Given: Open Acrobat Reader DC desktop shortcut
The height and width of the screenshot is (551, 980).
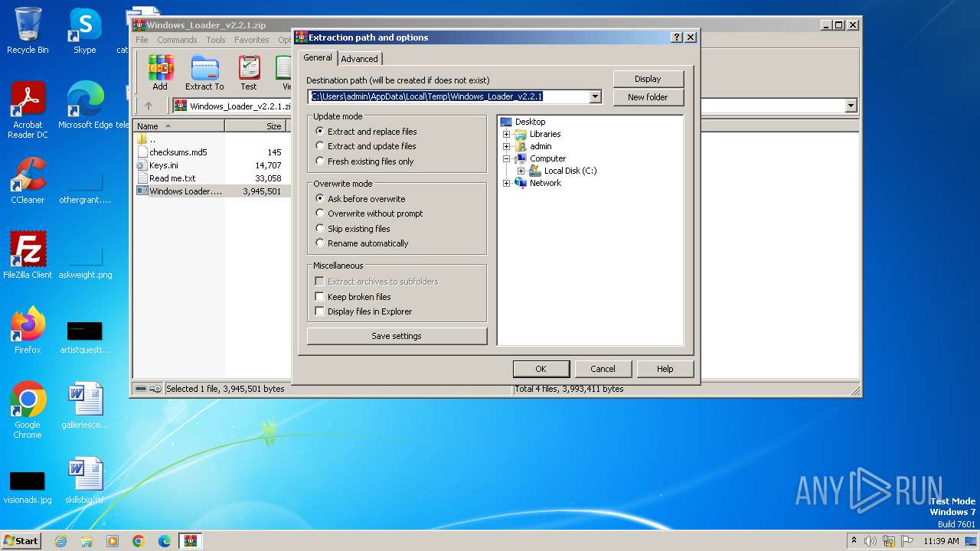Looking at the screenshot, I should click(28, 110).
